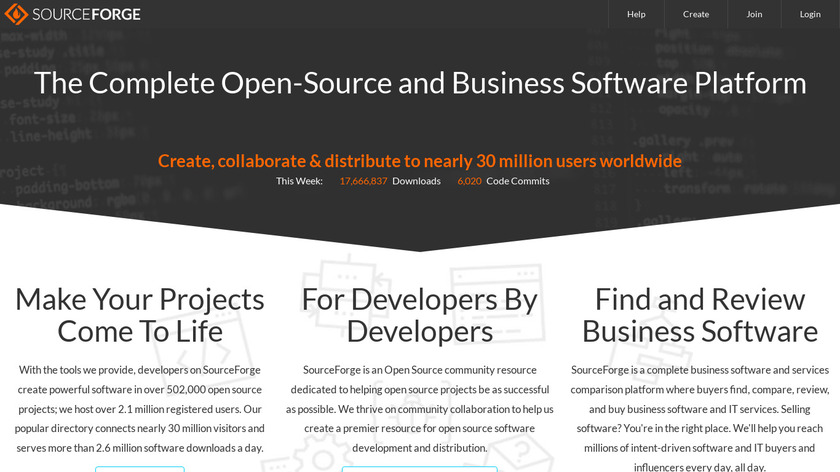Click the 'This Week:' label
The image size is (840, 472).
(x=299, y=181)
